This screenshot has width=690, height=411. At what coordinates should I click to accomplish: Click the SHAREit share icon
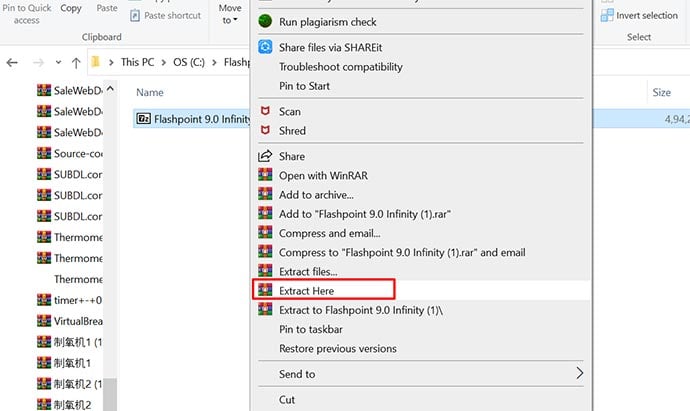pos(265,47)
